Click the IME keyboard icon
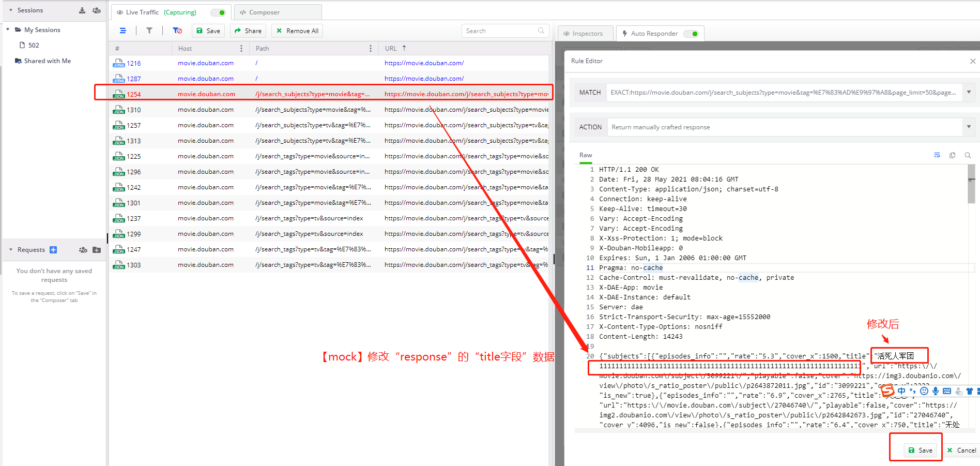Image resolution: width=980 pixels, height=466 pixels. 947,392
